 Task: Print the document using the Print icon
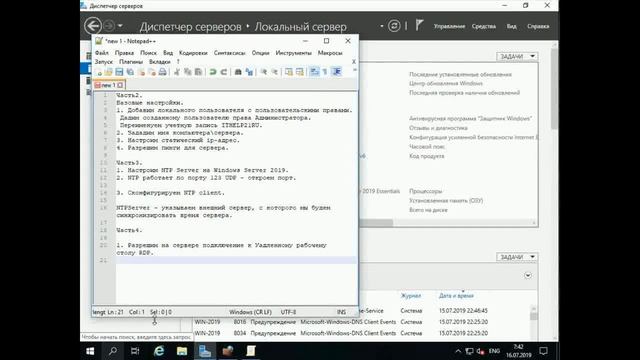(x=162, y=72)
